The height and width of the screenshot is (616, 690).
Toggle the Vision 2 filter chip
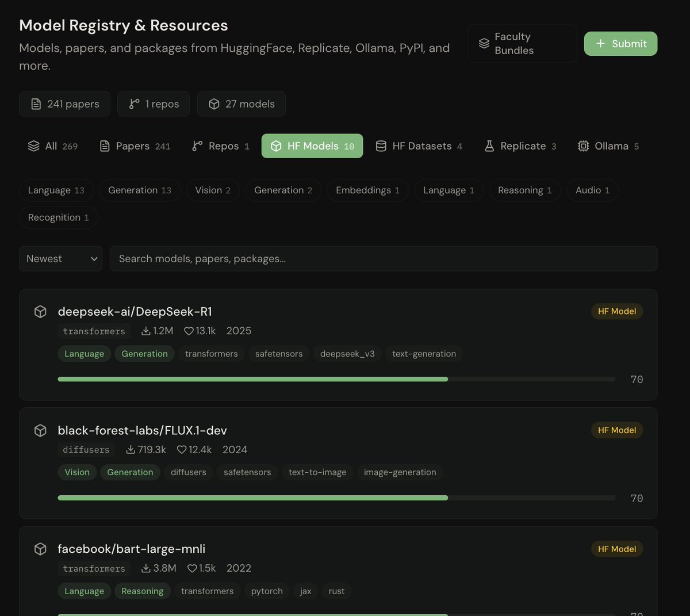[x=213, y=190]
